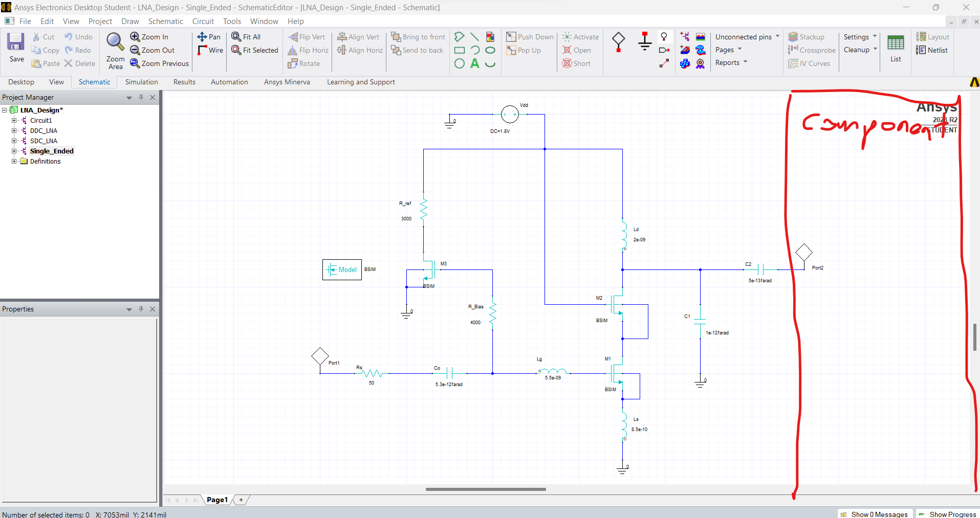Viewport: 980px width, 518px height.
Task: Collapse the LNA_Design project node
Action: (5, 110)
